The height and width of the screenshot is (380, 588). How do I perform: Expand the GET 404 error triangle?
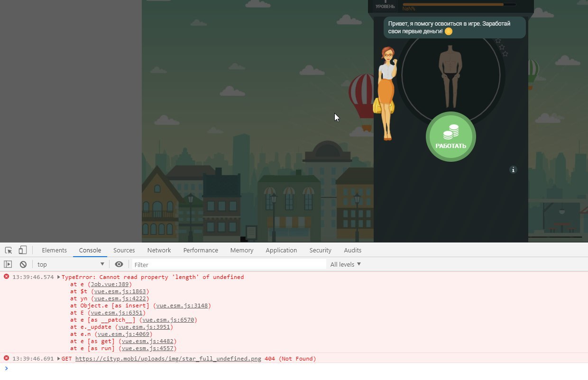pos(58,359)
